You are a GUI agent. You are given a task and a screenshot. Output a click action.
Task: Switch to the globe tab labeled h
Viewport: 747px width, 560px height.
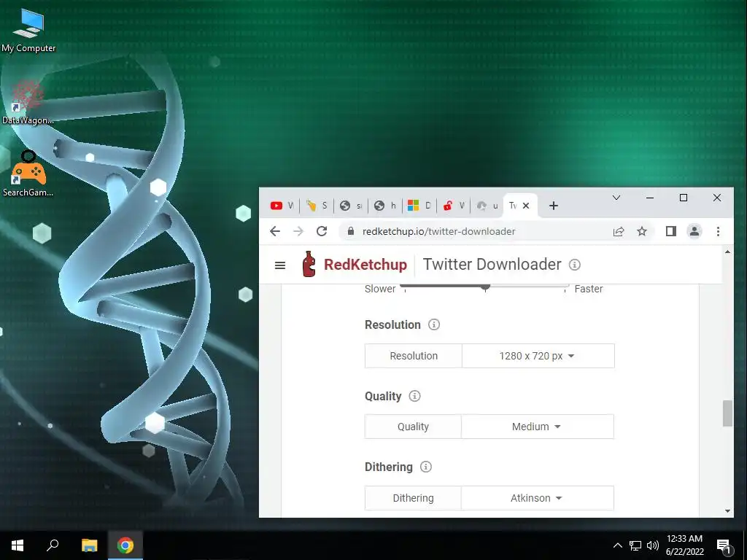(x=385, y=206)
